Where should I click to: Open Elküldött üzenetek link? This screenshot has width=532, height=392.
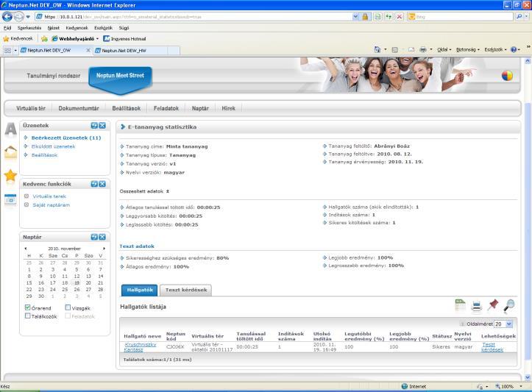(x=53, y=146)
